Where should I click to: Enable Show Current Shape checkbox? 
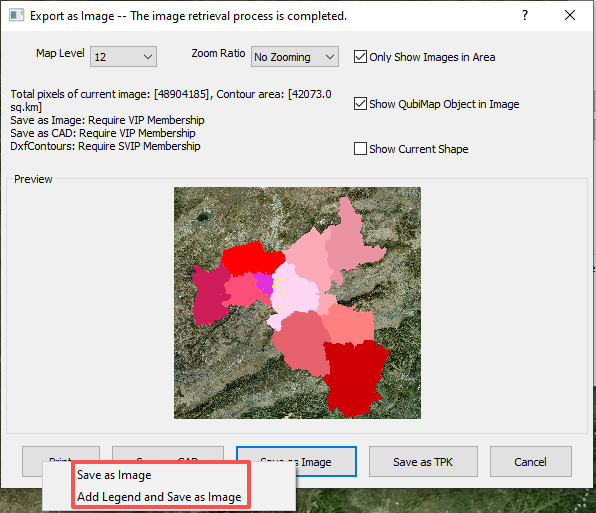tap(360, 149)
